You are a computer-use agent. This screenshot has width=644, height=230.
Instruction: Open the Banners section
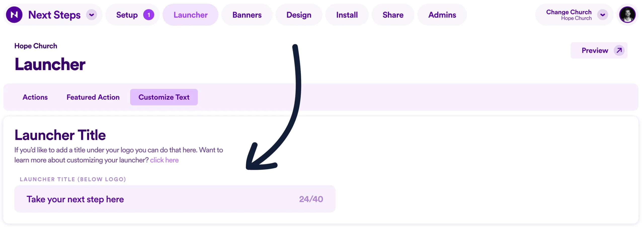247,15
